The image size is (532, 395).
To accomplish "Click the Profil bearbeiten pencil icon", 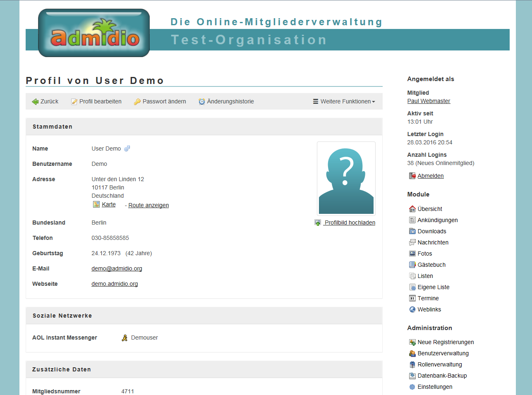I will tap(74, 102).
